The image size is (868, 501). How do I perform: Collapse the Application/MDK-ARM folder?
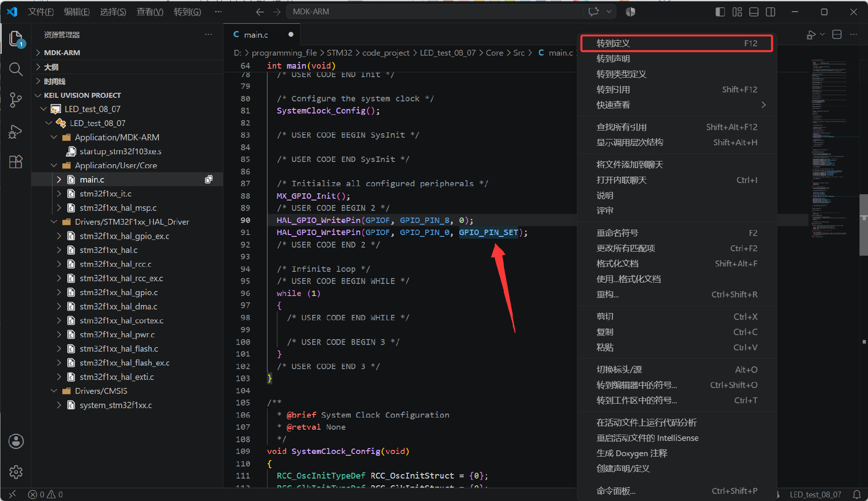click(x=127, y=137)
